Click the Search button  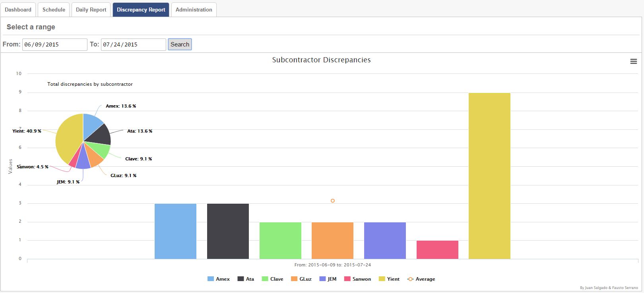pos(180,44)
